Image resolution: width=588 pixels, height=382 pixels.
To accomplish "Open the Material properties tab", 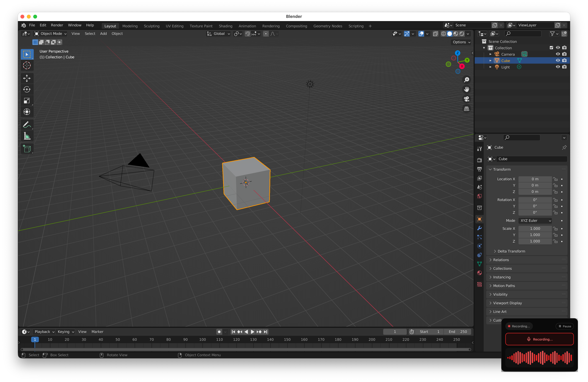I will point(479,273).
